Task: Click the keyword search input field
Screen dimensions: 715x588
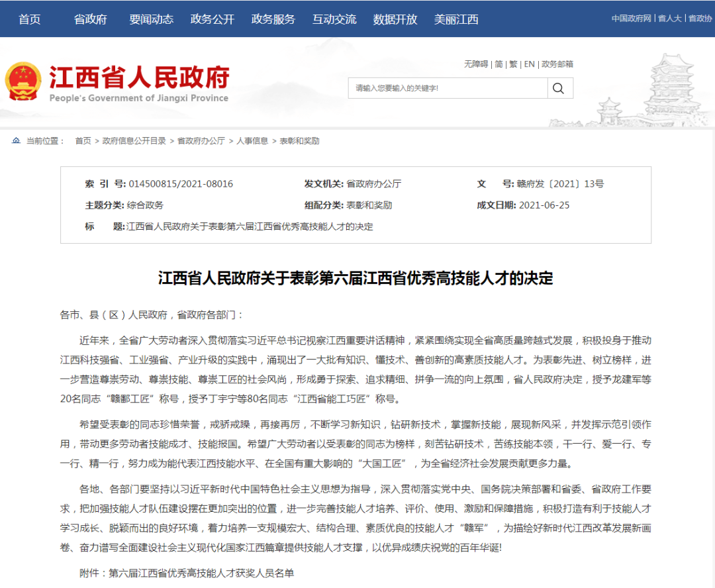Action: click(x=448, y=88)
